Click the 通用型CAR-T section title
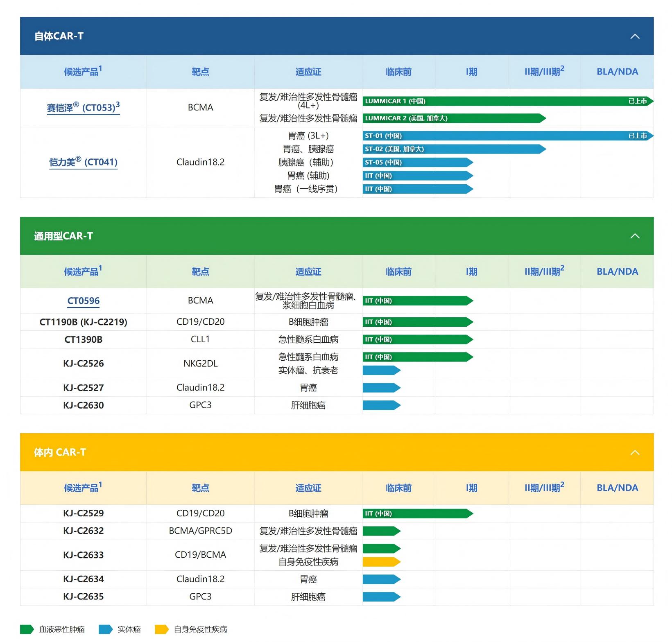 63,236
